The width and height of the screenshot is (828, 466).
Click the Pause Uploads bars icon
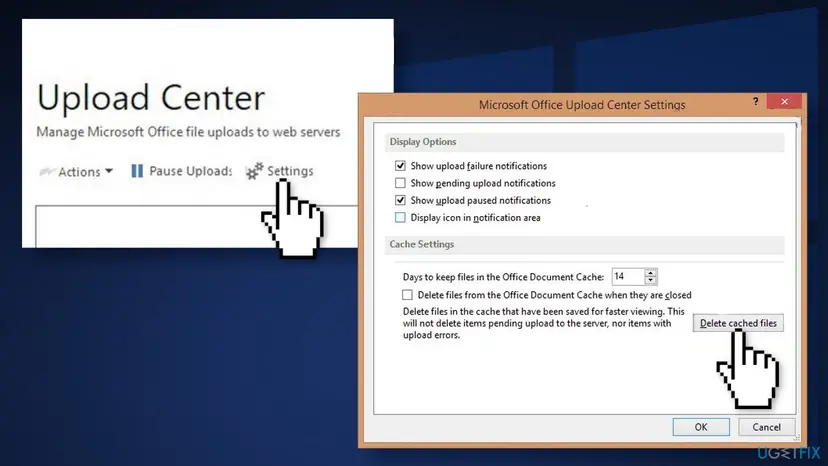tap(137, 171)
